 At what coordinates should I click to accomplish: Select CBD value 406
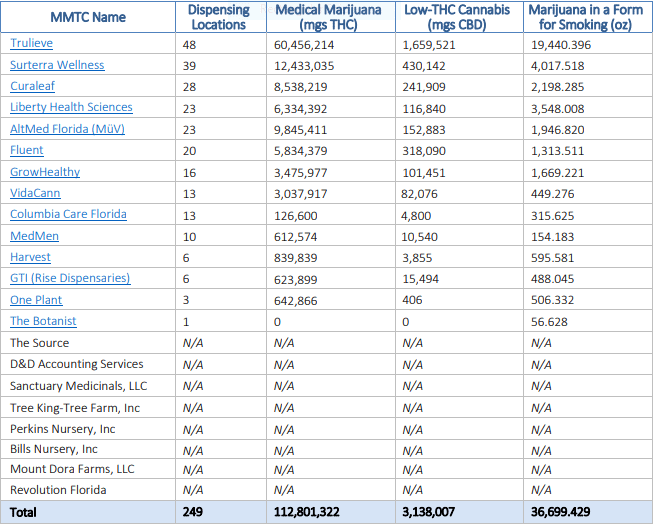pos(413,300)
